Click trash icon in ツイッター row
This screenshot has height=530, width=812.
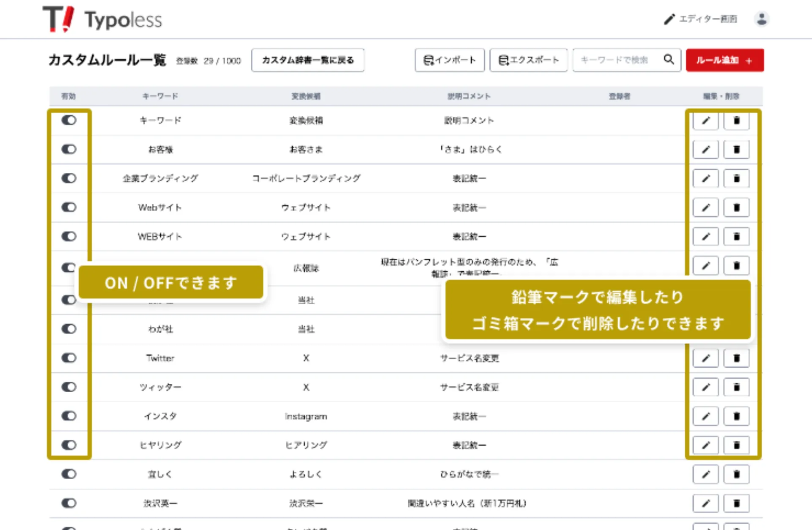click(x=736, y=387)
